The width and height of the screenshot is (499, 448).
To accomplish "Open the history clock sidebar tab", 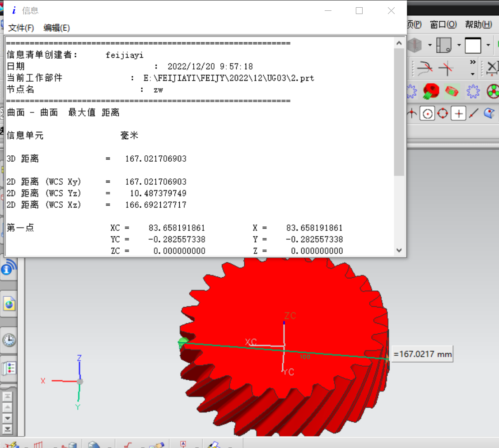I will tap(9, 340).
